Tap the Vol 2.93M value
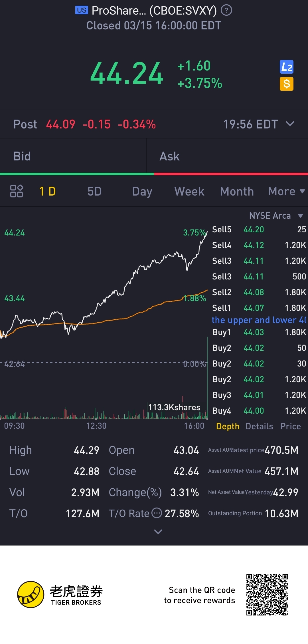This screenshot has height=644, width=308. (x=85, y=492)
